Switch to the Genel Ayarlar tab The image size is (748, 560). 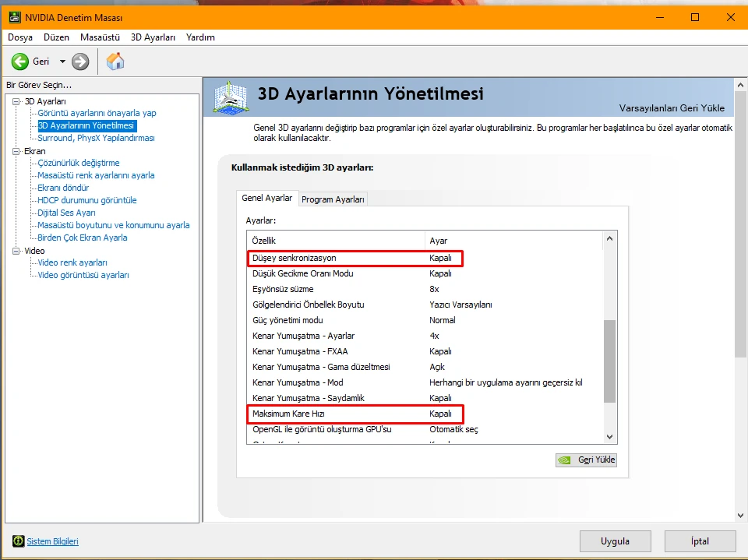click(x=267, y=198)
